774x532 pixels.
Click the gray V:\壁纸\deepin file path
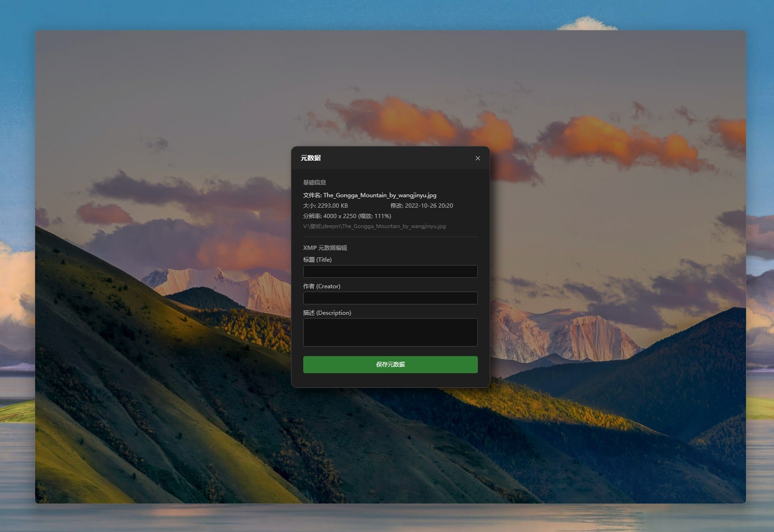374,227
